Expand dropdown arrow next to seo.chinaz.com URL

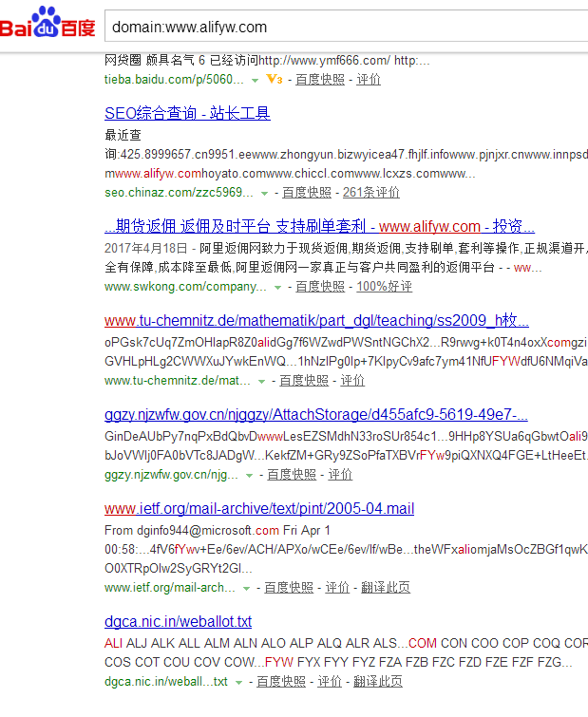click(264, 194)
